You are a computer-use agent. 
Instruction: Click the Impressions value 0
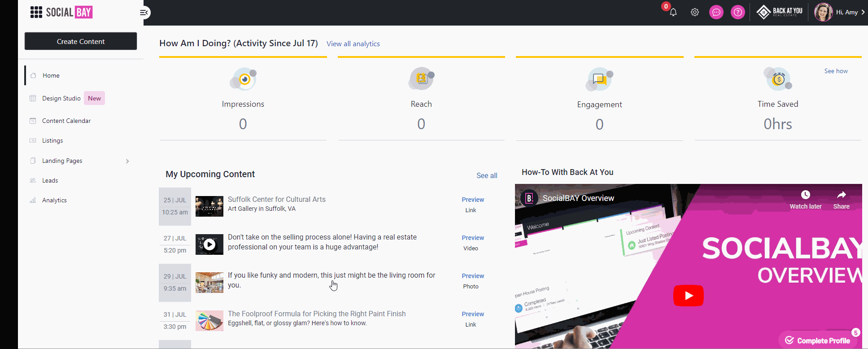point(243,124)
